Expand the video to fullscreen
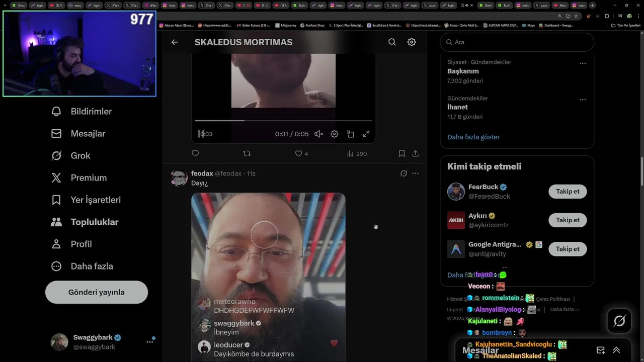This screenshot has width=644, height=362. coord(366,134)
